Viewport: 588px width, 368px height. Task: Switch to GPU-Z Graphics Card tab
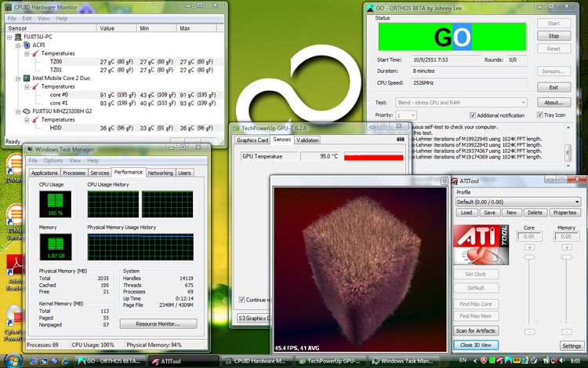click(252, 140)
